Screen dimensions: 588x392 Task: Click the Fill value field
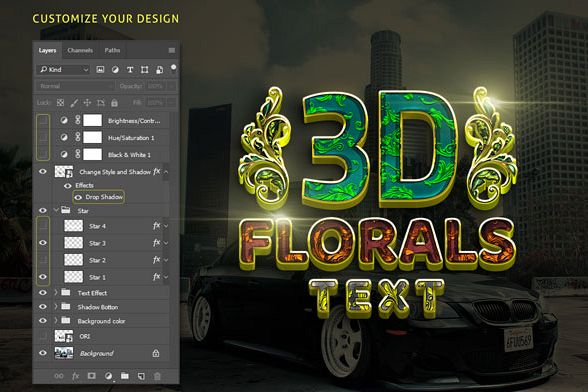tap(155, 102)
